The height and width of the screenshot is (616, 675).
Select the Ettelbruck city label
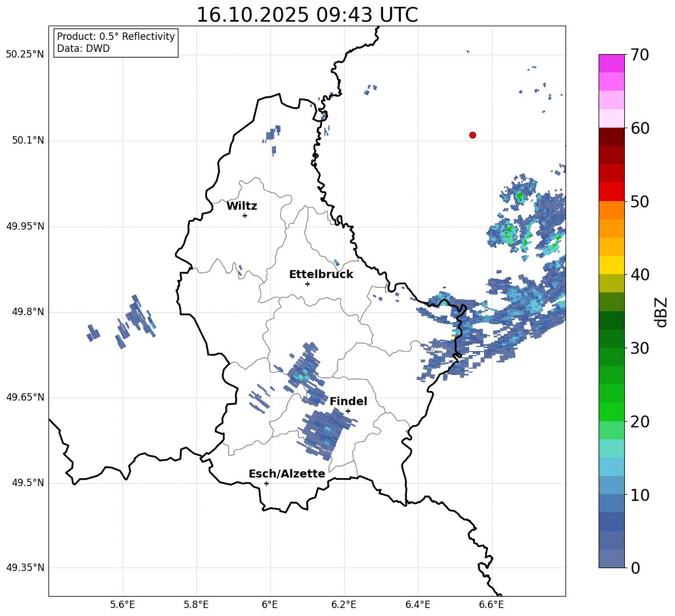point(321,275)
